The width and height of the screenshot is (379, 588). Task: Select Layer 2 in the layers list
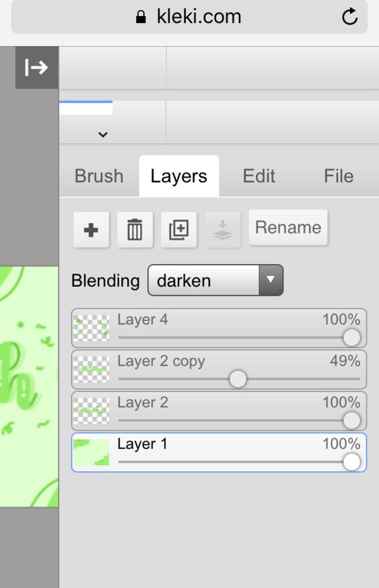point(219,411)
